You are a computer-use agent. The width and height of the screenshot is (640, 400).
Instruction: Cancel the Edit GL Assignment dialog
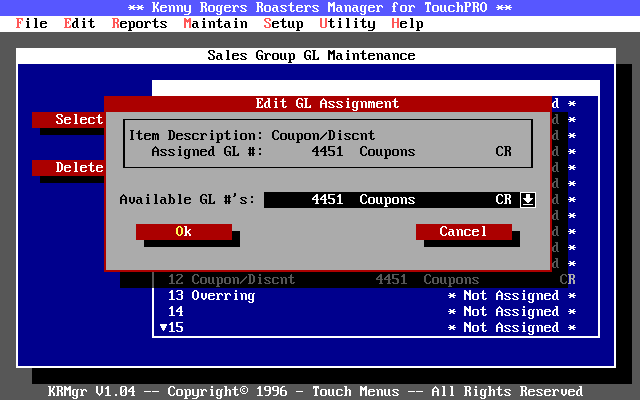[x=464, y=231]
